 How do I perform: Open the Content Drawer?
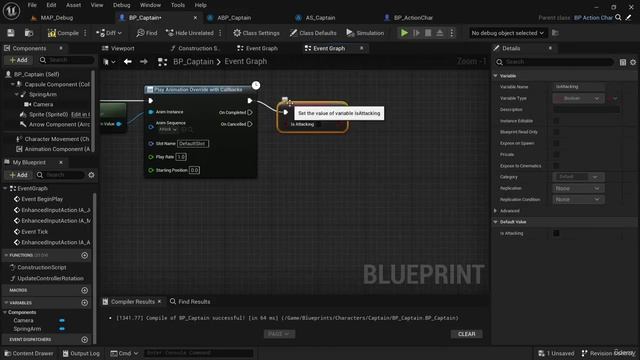[29, 353]
